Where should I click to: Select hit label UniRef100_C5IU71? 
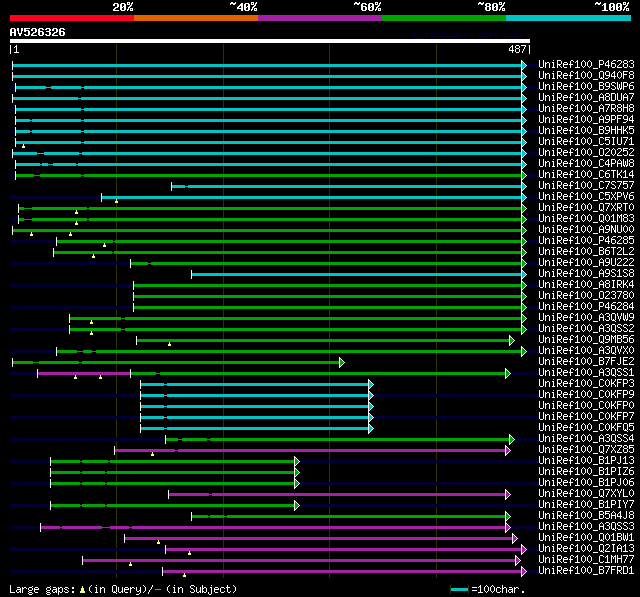coord(586,142)
